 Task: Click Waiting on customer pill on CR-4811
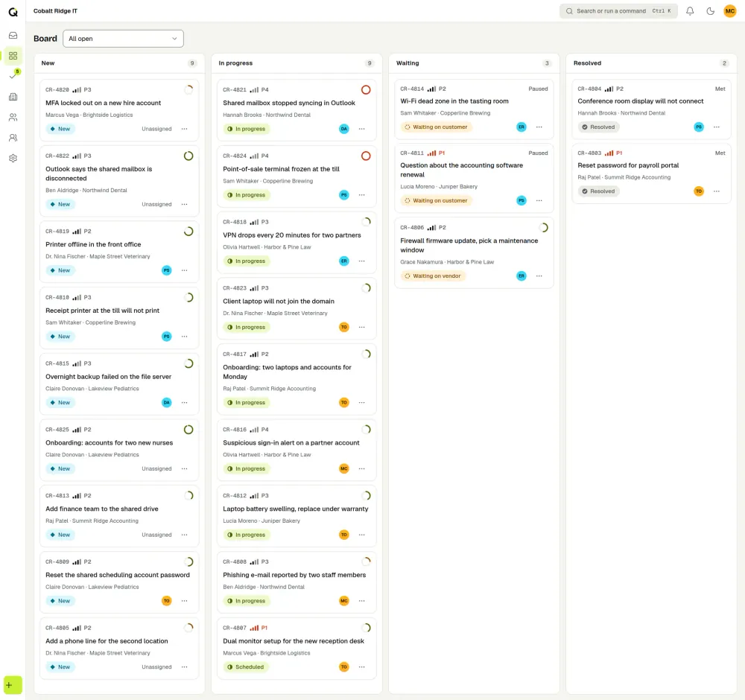(436, 200)
